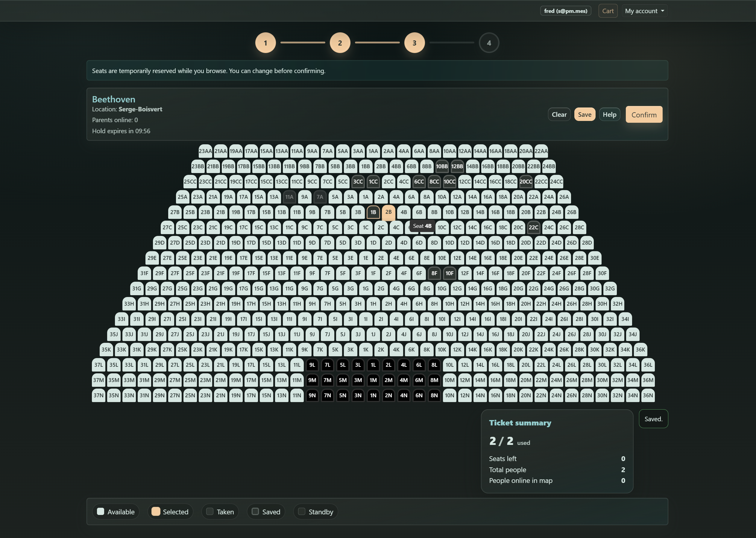Choose seat 29D at row start

point(159,243)
